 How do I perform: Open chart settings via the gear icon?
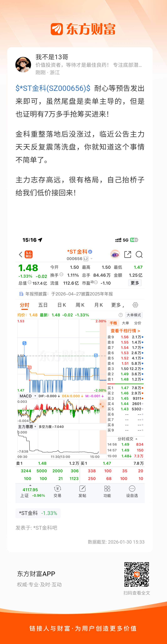[135, 305]
